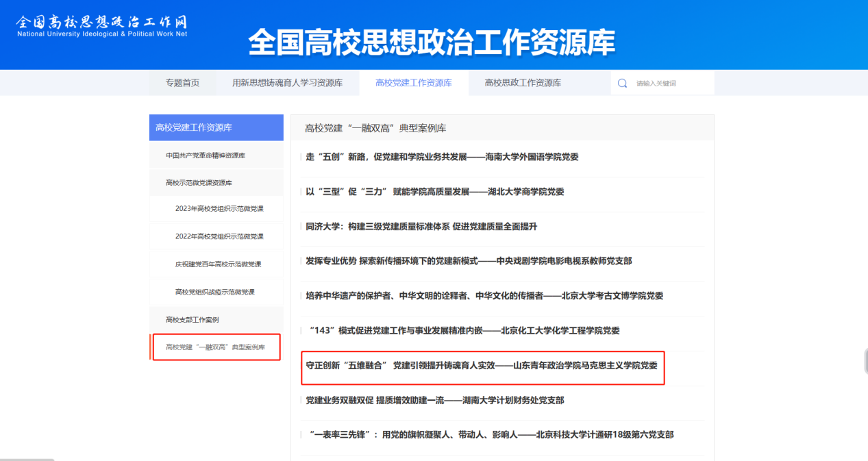
Task: Switch to 用新思想铸魂育人学习资源库 tab
Action: (287, 83)
